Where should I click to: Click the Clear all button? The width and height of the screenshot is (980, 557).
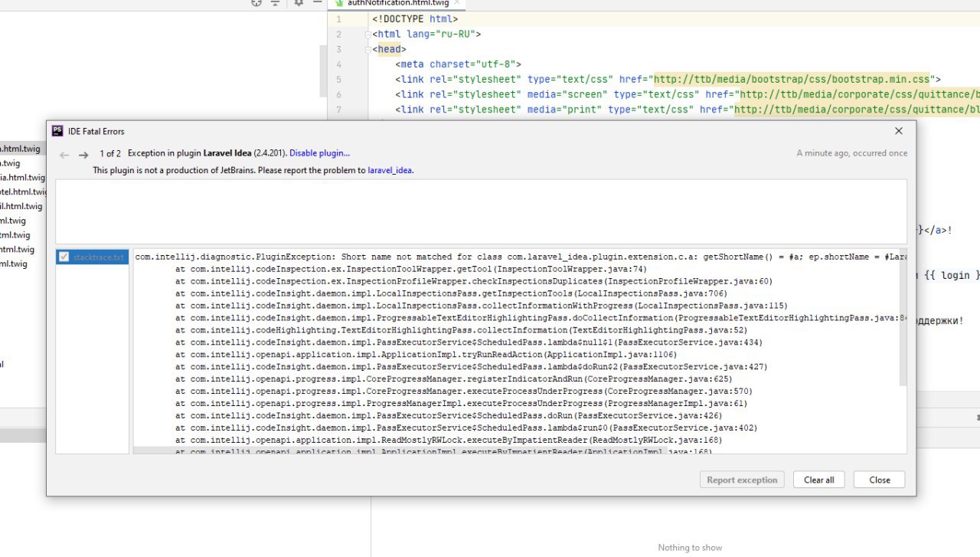819,480
